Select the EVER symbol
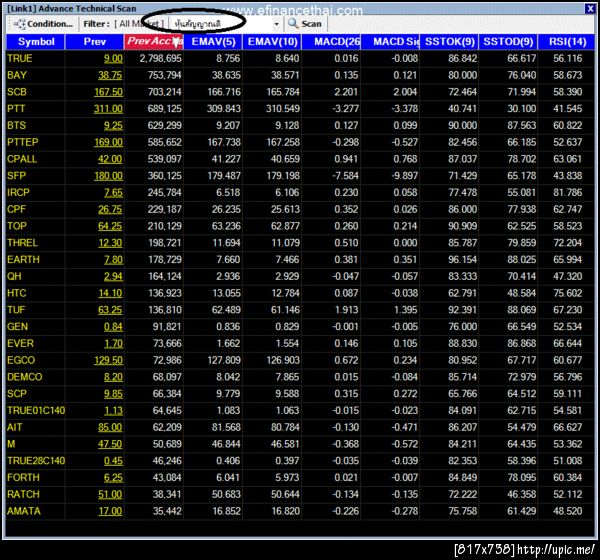600x560 pixels. (x=20, y=343)
